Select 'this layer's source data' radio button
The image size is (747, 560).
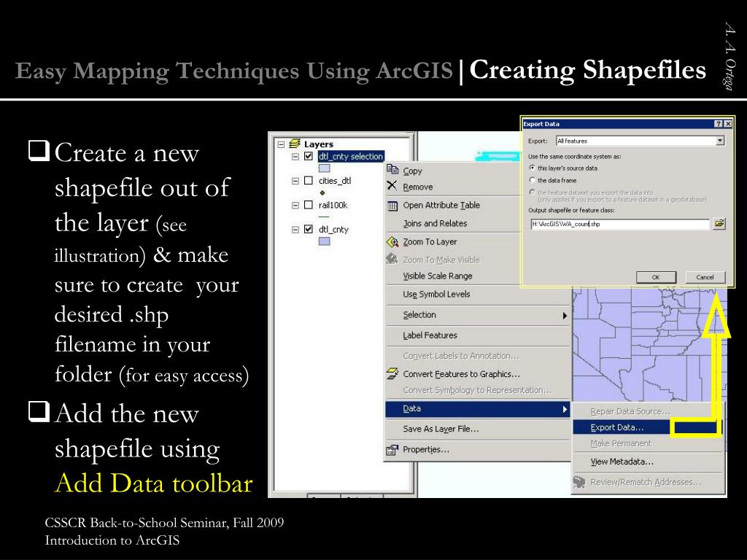click(x=532, y=168)
